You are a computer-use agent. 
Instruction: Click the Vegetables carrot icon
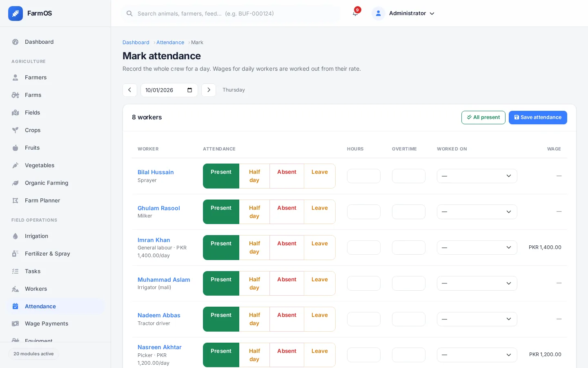tap(16, 165)
